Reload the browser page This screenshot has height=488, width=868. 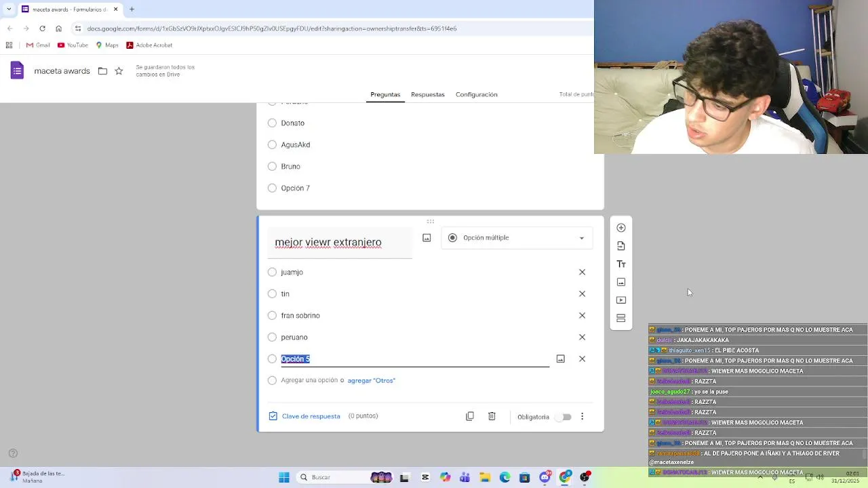pos(42,28)
